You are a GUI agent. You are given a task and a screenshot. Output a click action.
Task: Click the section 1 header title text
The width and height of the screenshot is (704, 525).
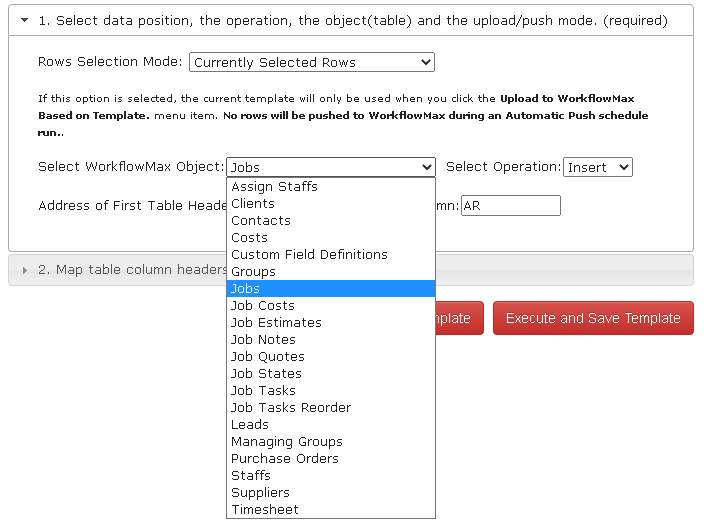353,21
